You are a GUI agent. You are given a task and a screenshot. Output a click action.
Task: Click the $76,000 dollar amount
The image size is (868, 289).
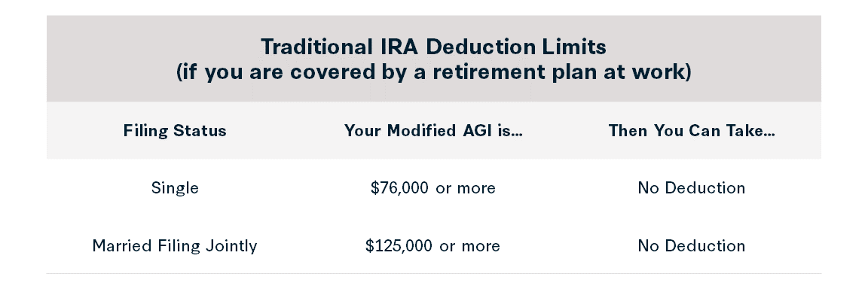tap(399, 188)
